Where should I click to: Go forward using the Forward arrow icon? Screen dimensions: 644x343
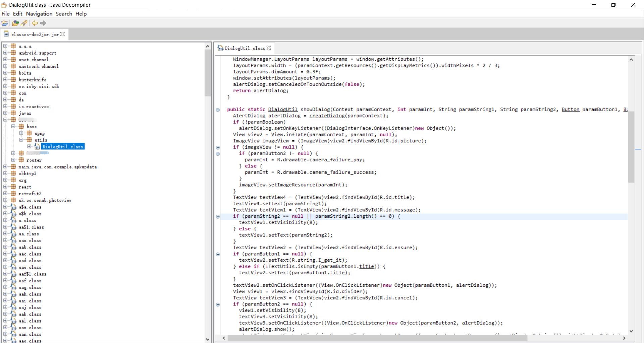click(43, 23)
